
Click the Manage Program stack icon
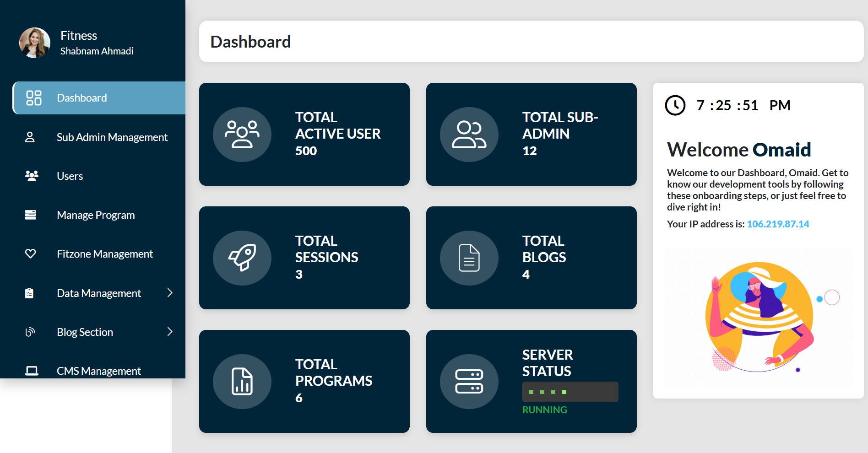point(30,215)
